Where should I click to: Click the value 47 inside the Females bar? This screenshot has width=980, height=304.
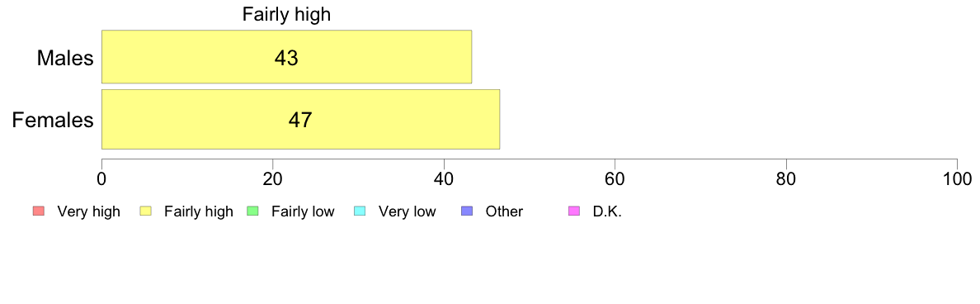300,120
